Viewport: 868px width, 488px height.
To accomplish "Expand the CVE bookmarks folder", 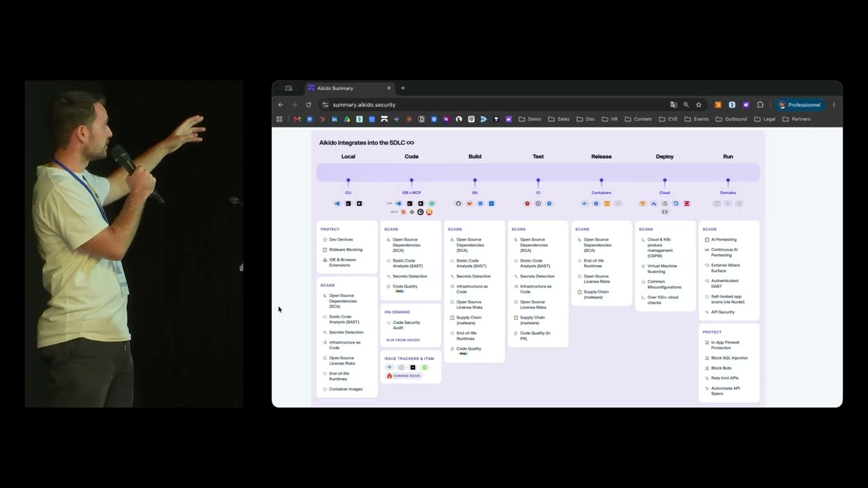I will pos(669,119).
